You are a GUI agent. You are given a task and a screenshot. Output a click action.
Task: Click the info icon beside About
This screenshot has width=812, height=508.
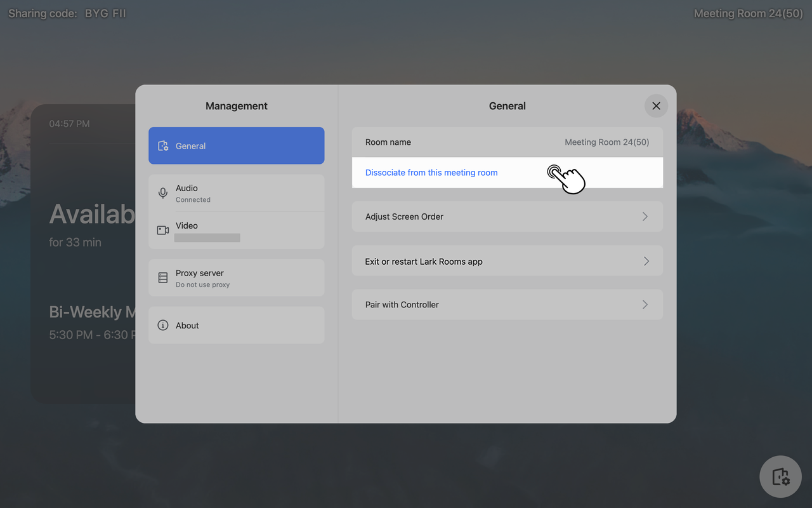pyautogui.click(x=163, y=325)
